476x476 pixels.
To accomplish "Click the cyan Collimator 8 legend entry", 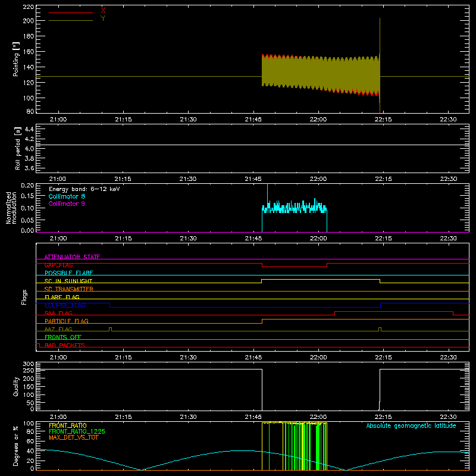I will (x=67, y=196).
